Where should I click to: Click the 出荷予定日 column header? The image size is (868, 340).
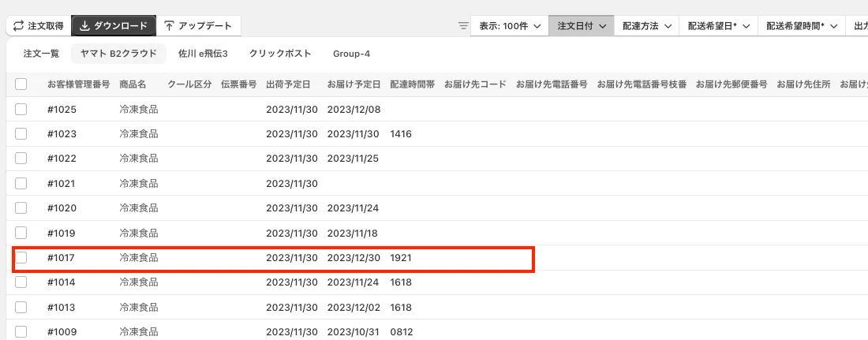(x=288, y=84)
